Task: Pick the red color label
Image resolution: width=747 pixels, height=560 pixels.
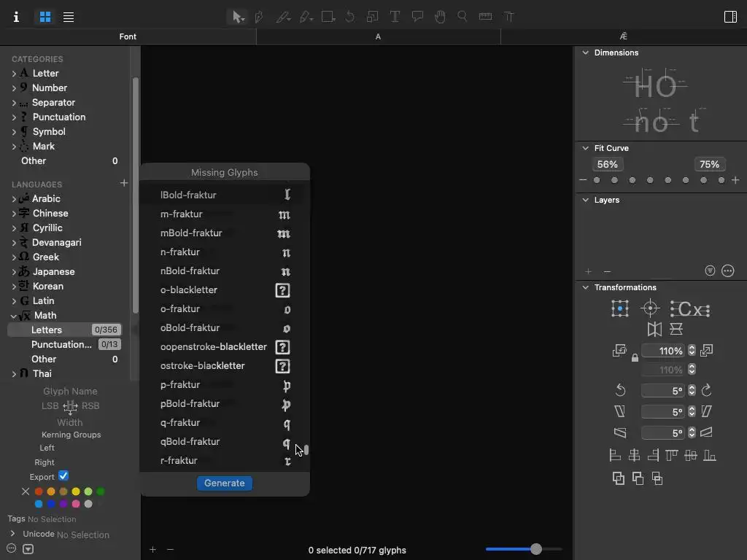Action: point(39,491)
